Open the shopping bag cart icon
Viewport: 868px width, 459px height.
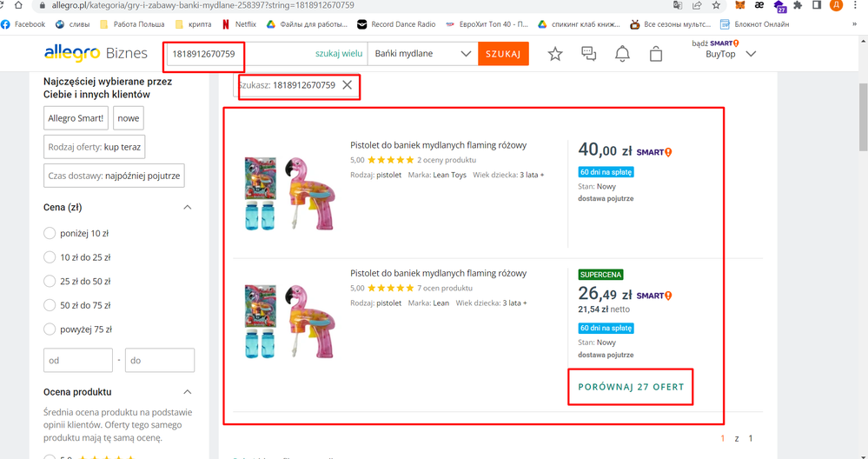(656, 54)
